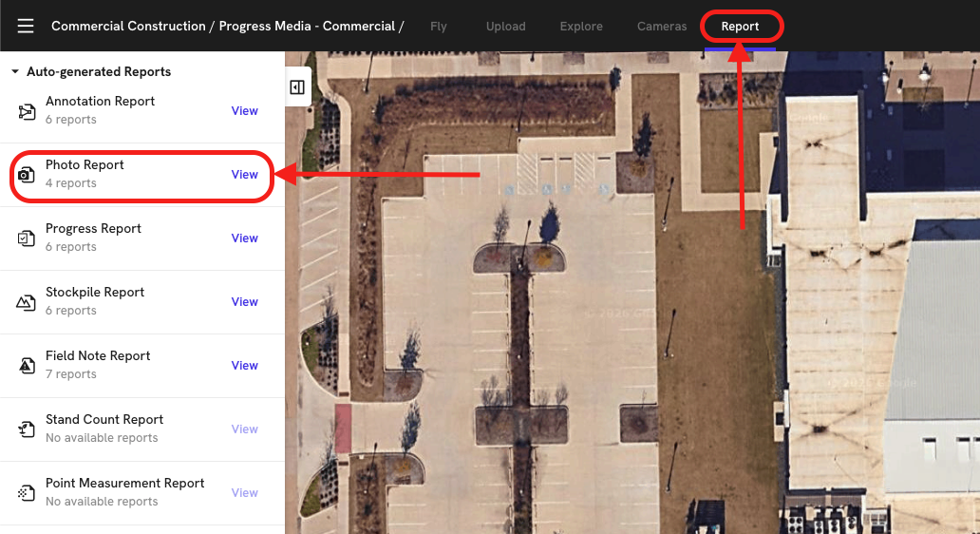Click the Point Measurement Report icon

click(27, 493)
